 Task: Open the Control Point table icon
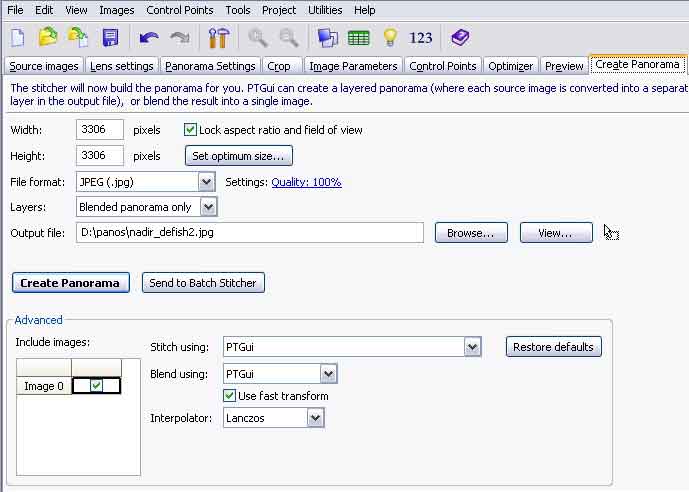pyautogui.click(x=359, y=38)
